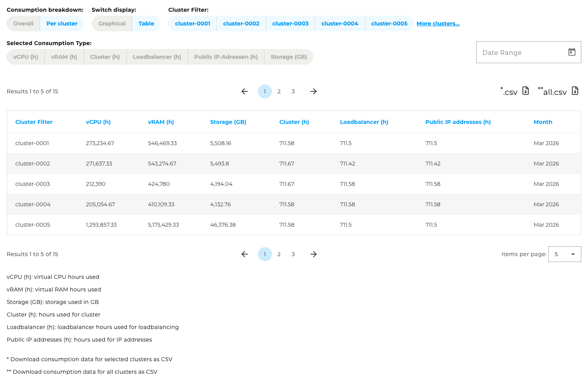Toggle cluster-0005 filter chip
The height and width of the screenshot is (382, 588).
[389, 24]
